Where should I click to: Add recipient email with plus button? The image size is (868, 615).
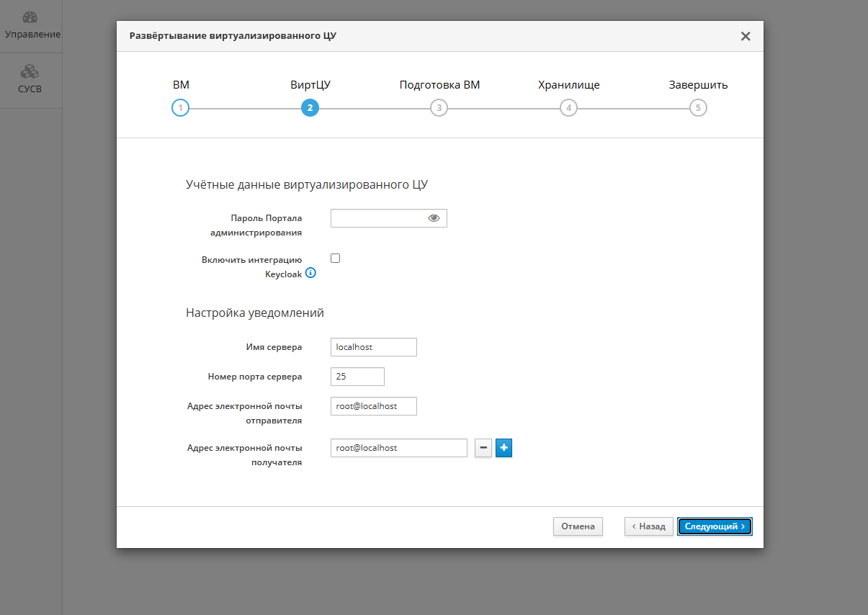tap(504, 449)
